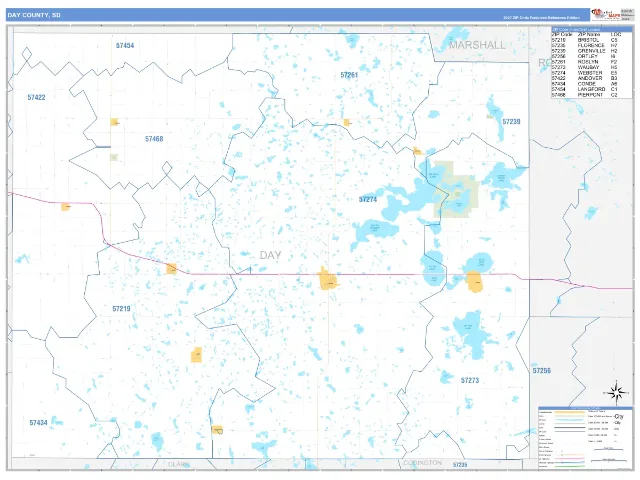Select ORTLEY in the ZIP index table

click(588, 56)
